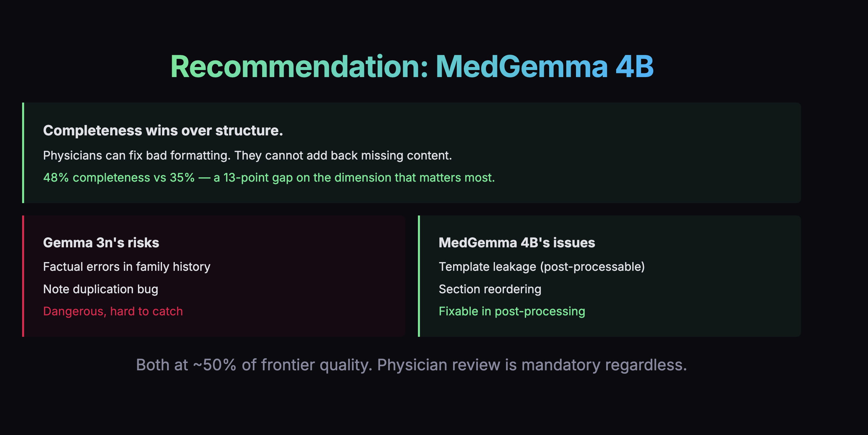Select the "MedGemma 4B's issues" heading
This screenshot has width=868, height=435.
click(517, 243)
